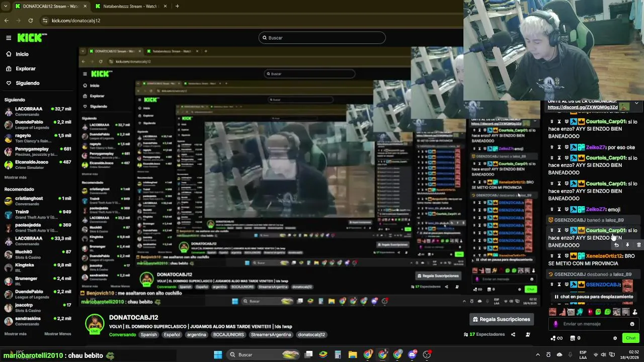The width and height of the screenshot is (644, 362).
Task: Select the BOCAJUNIORS tag
Action: click(x=228, y=334)
